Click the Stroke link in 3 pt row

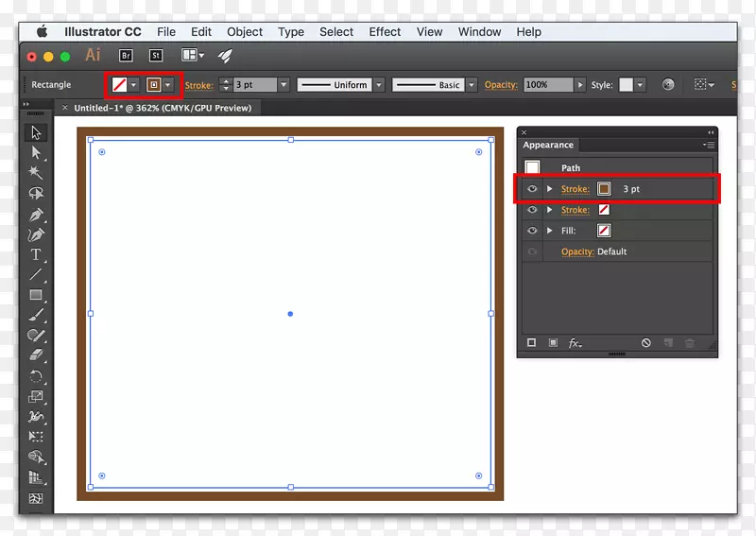coord(576,189)
